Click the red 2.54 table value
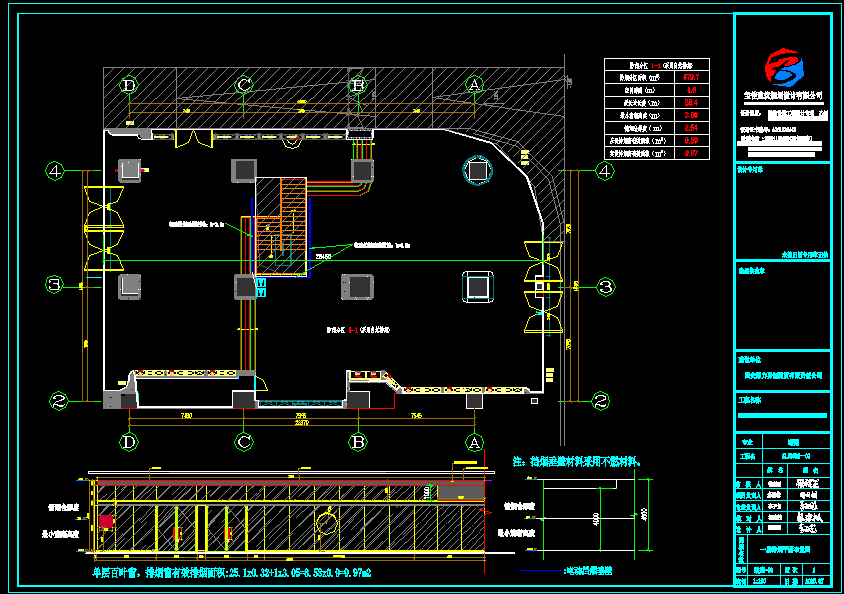 click(690, 128)
